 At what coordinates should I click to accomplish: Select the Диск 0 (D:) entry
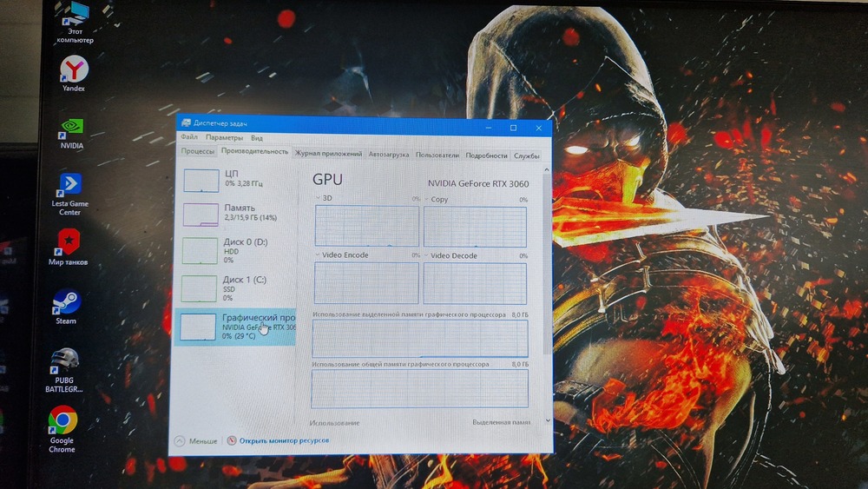234,250
